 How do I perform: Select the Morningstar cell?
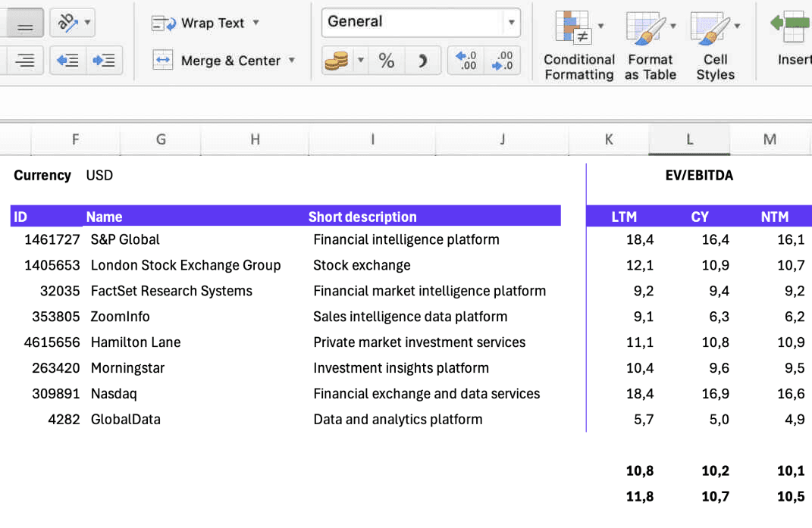127,368
